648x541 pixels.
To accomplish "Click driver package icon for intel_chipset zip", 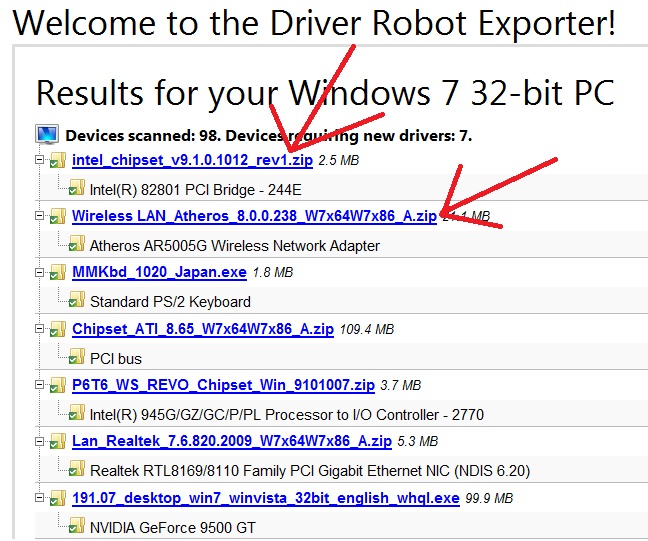I will pyautogui.click(x=58, y=160).
